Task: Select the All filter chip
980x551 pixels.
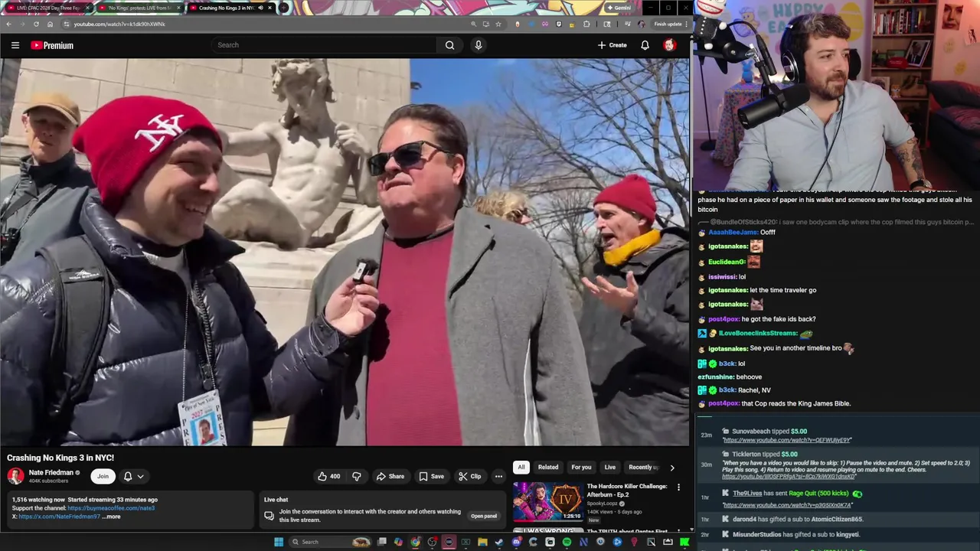Action: click(521, 467)
